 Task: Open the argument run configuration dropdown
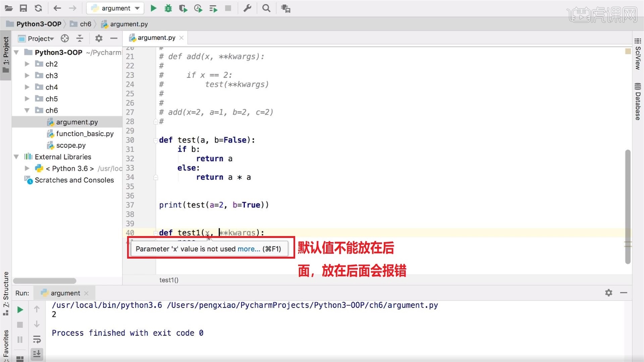137,8
